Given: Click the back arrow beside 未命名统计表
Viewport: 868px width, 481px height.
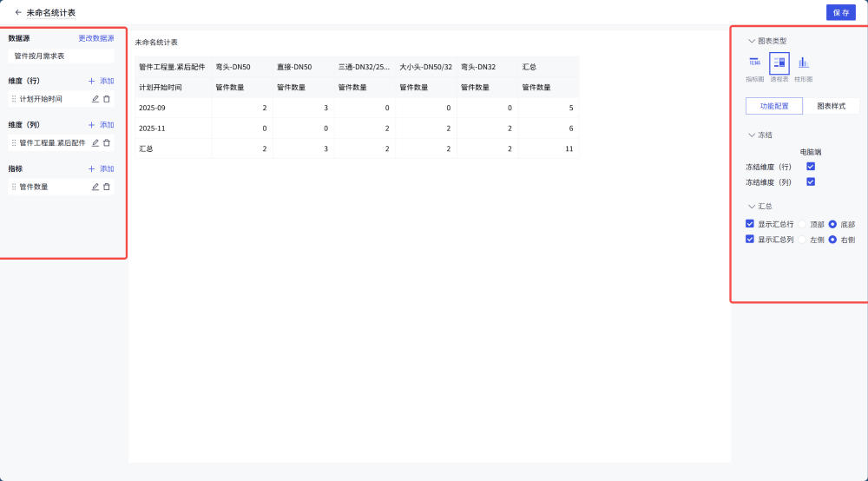Looking at the screenshot, I should [18, 13].
